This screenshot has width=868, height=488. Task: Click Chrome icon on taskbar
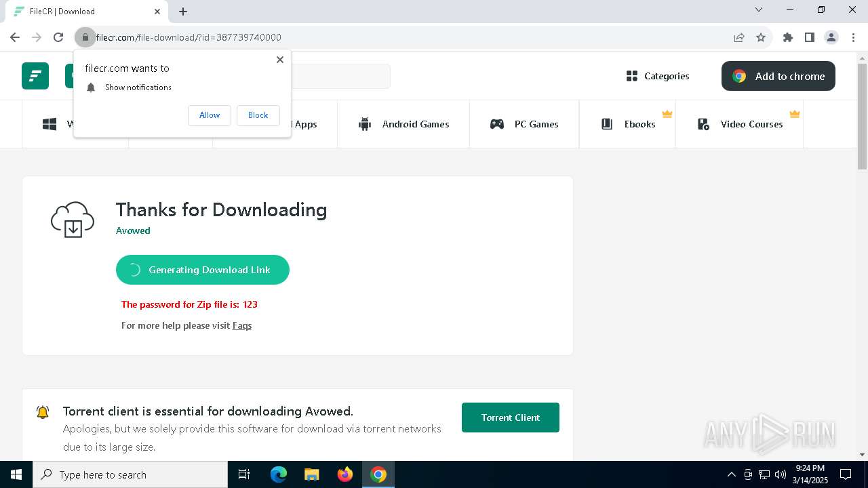pos(378,474)
